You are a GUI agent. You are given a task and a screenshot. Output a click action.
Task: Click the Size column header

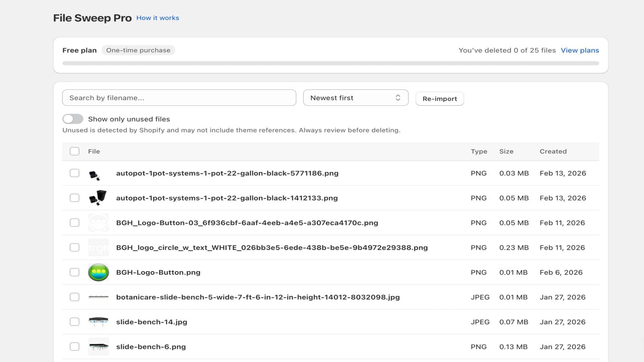point(506,151)
